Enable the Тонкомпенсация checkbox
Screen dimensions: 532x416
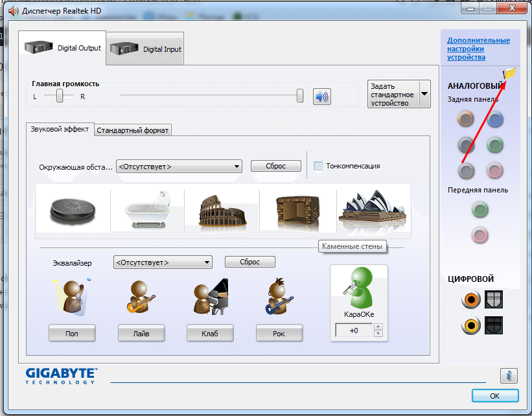318,166
